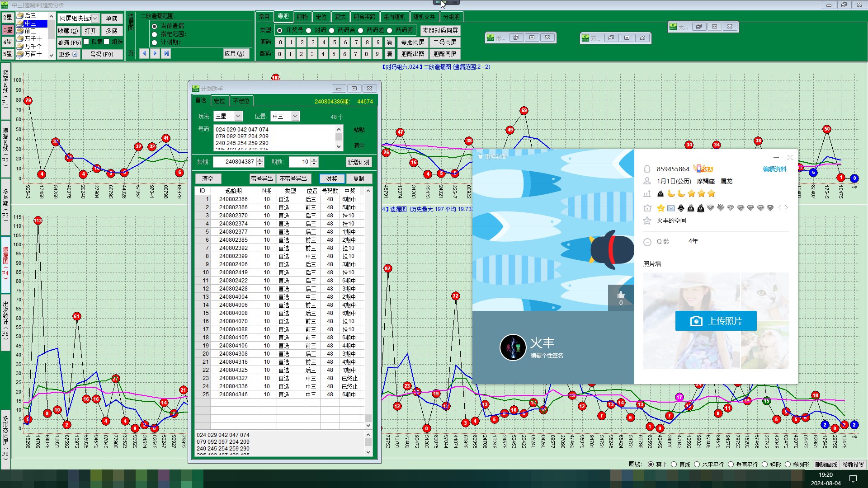Click the plan list vertical scrollbar thumb
The height and width of the screenshot is (488, 868).
click(x=368, y=418)
